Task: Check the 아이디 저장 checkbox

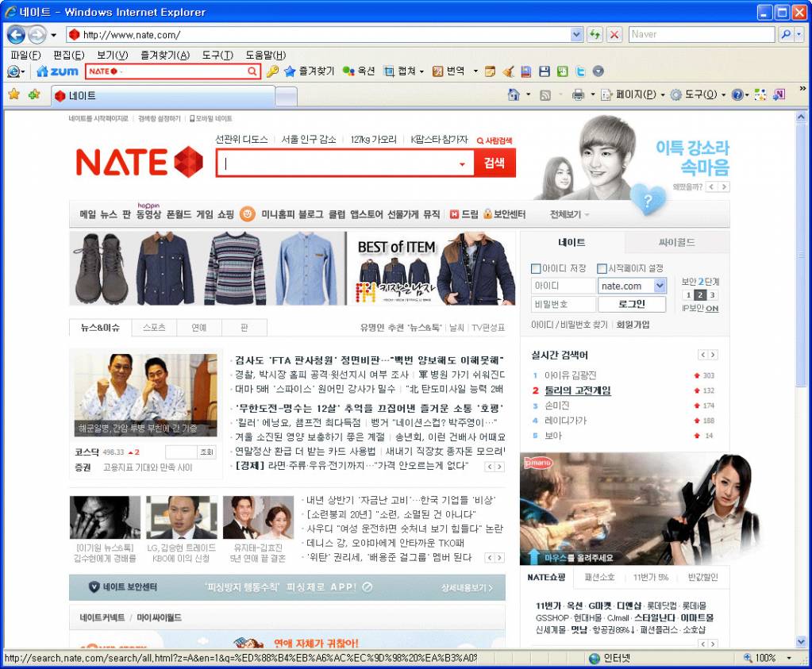Action: 536,269
